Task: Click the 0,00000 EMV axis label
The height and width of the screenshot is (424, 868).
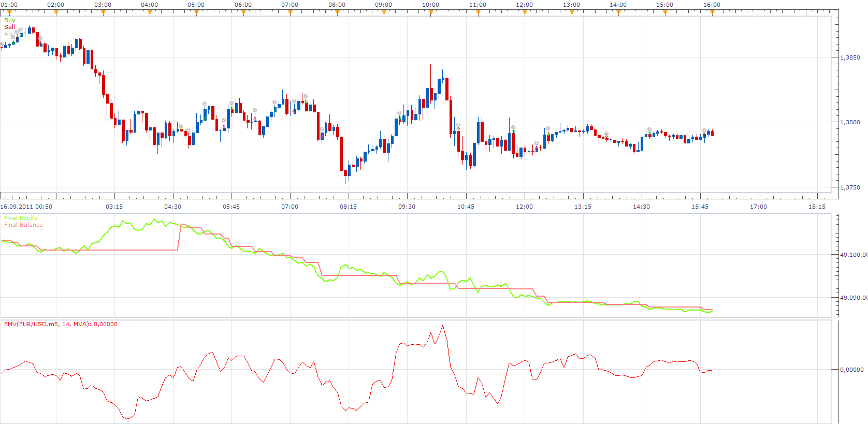Action: point(852,370)
